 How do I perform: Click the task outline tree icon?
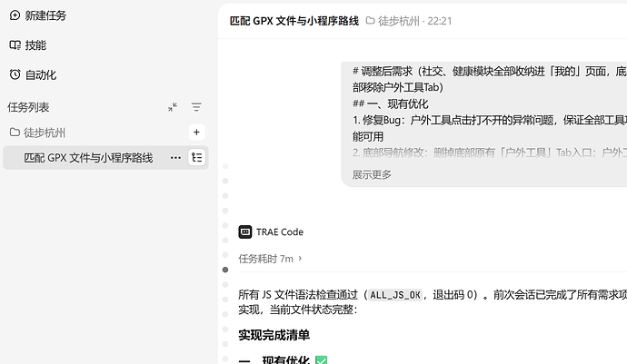196,157
